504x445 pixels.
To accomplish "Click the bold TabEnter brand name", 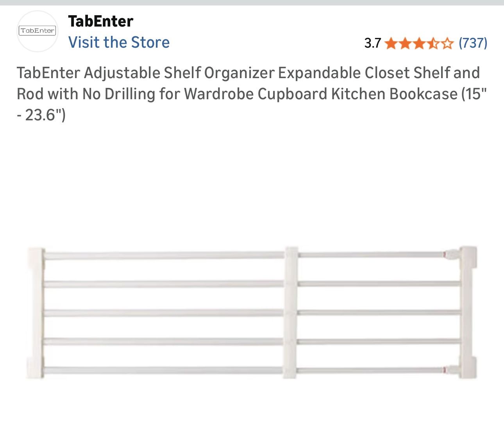I will click(x=100, y=21).
